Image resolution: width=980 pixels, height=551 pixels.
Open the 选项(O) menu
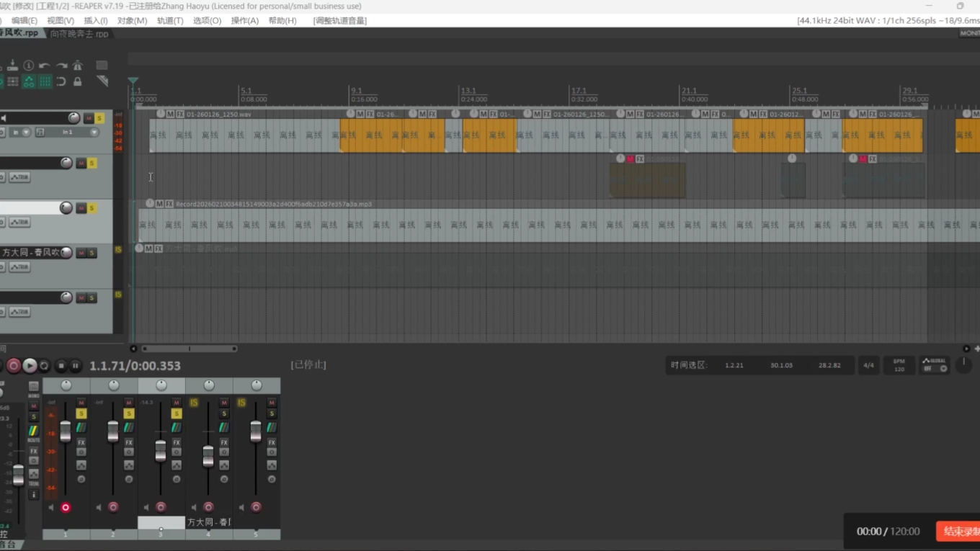coord(207,21)
